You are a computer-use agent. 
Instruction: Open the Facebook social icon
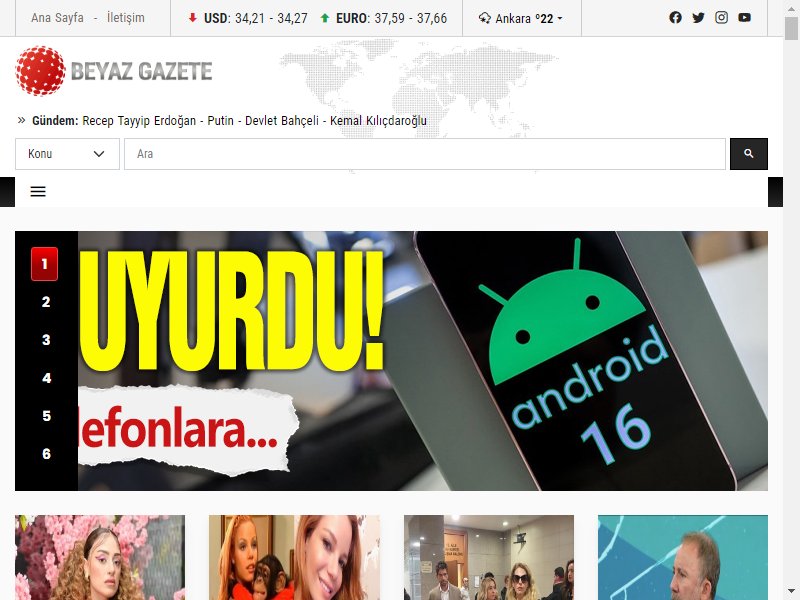point(675,18)
